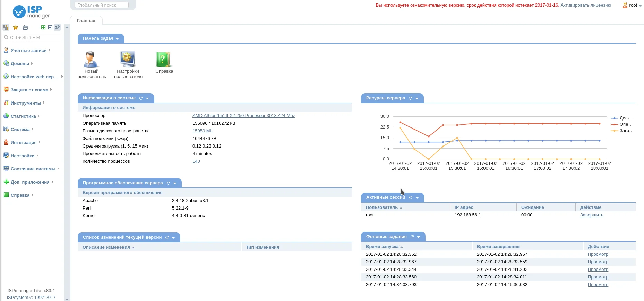644x301 pixels.
Task: Open the Панель задач dropdown arrow
Action: pos(117,39)
